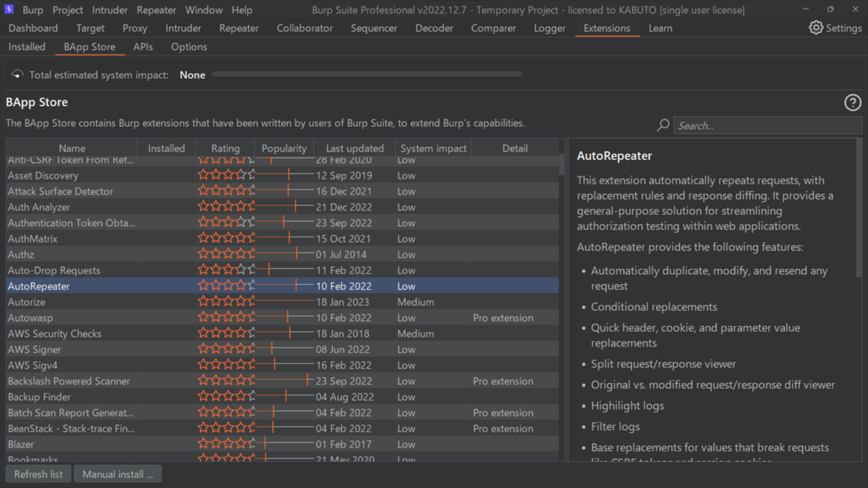Open Settings gear icon

point(816,27)
